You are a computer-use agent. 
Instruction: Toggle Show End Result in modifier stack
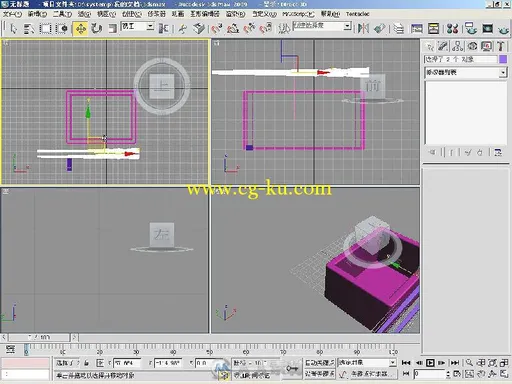click(x=451, y=152)
